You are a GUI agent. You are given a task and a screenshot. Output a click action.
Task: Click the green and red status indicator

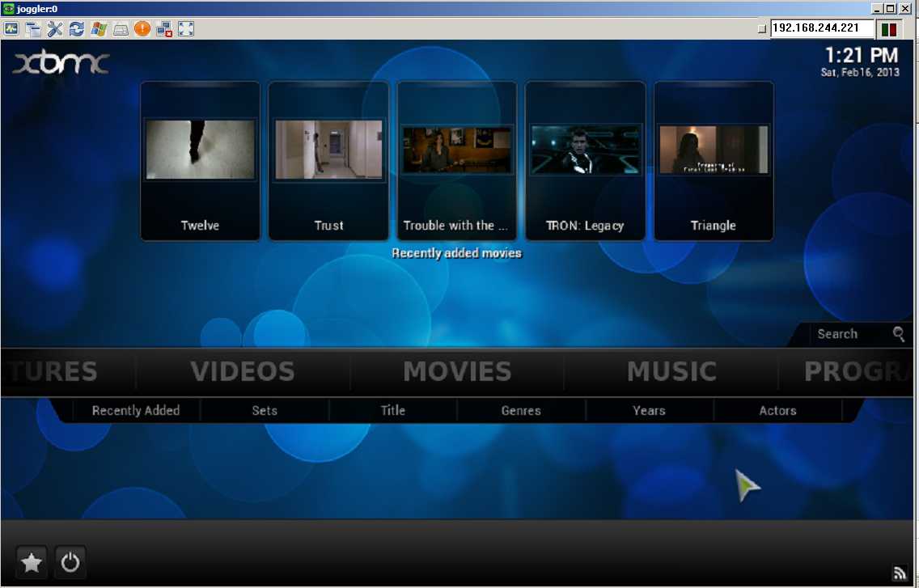[x=889, y=29]
